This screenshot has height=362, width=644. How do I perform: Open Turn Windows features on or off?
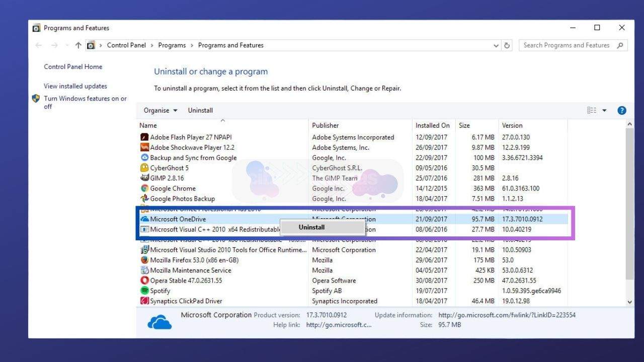[85, 103]
